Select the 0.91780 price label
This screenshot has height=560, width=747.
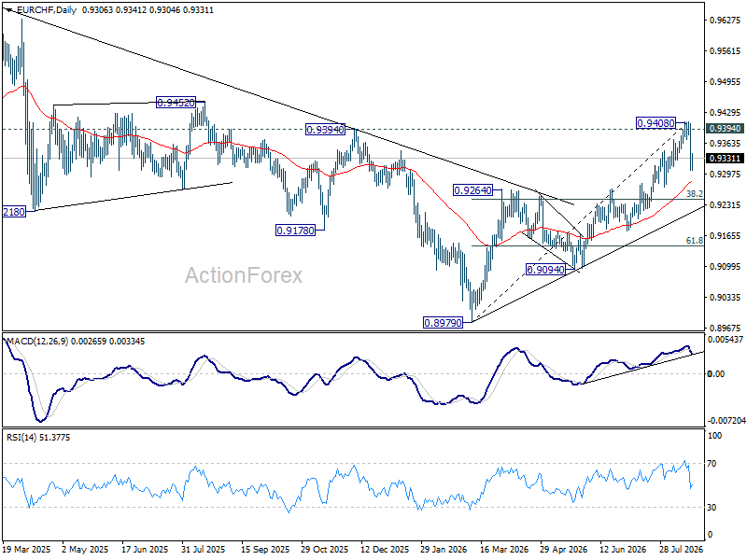[295, 231]
